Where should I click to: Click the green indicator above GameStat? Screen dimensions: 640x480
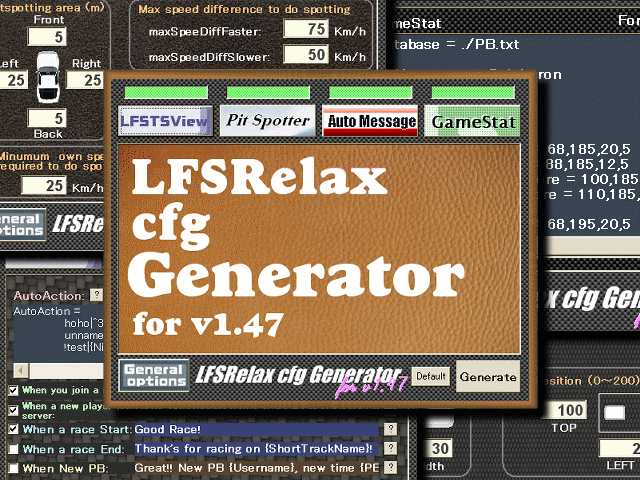click(x=473, y=92)
